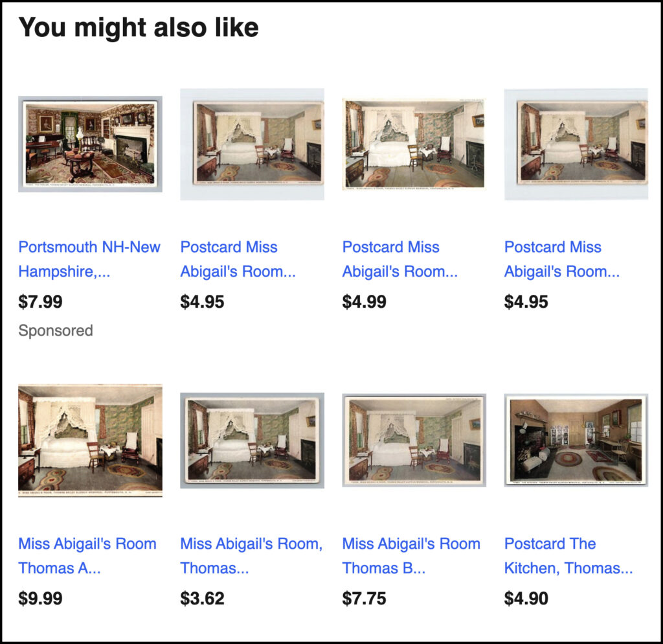
Task: Click the $3.62 price
Action: click(203, 599)
